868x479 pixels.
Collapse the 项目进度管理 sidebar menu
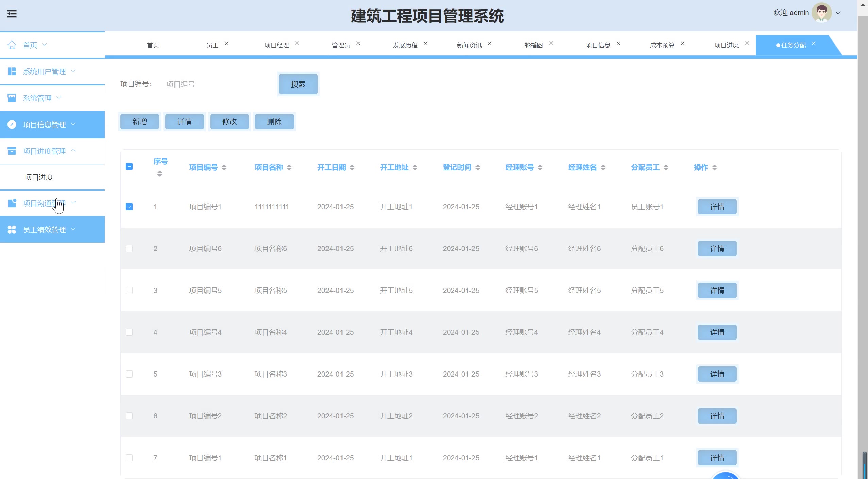coord(44,151)
